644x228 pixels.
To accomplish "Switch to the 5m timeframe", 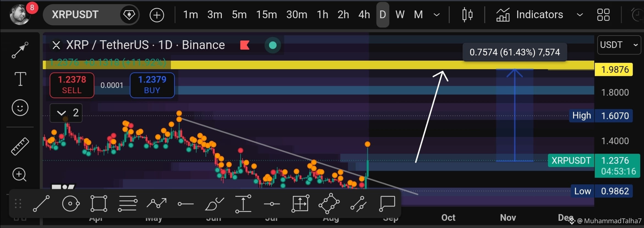I will [x=239, y=15].
